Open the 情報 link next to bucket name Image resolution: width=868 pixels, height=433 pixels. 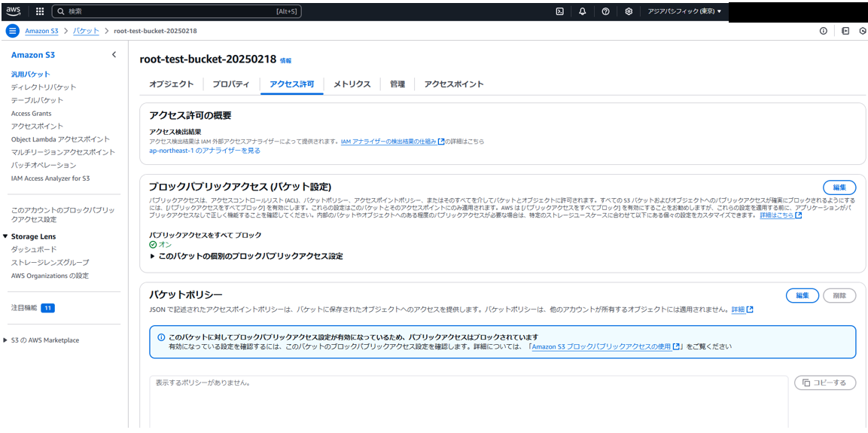[x=285, y=61]
